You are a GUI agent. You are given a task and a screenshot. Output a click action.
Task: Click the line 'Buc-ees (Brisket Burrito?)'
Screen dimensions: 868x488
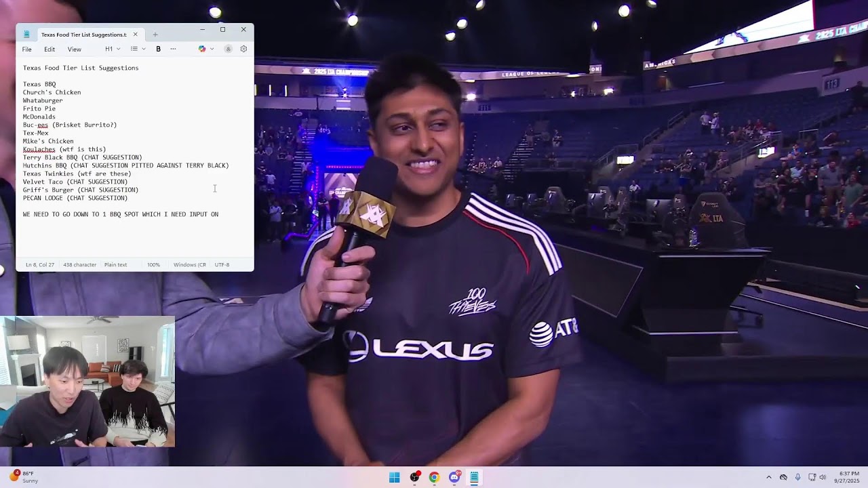[x=70, y=125]
